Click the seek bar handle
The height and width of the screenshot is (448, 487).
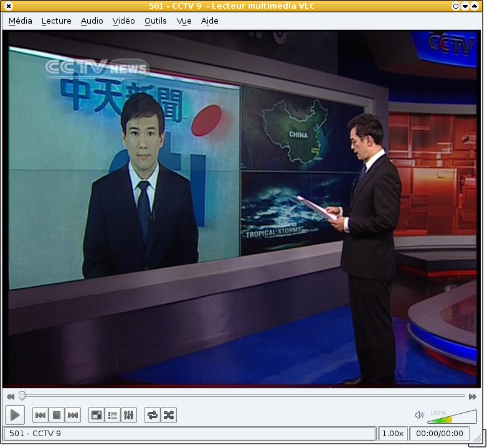tap(22, 396)
